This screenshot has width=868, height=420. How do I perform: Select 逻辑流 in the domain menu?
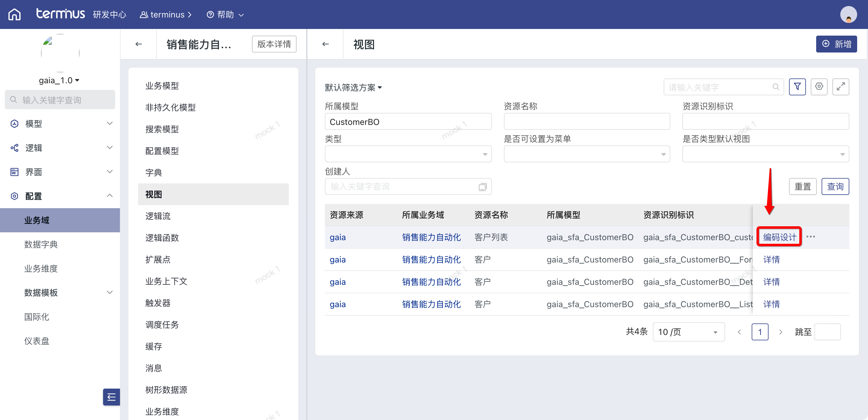click(x=158, y=216)
